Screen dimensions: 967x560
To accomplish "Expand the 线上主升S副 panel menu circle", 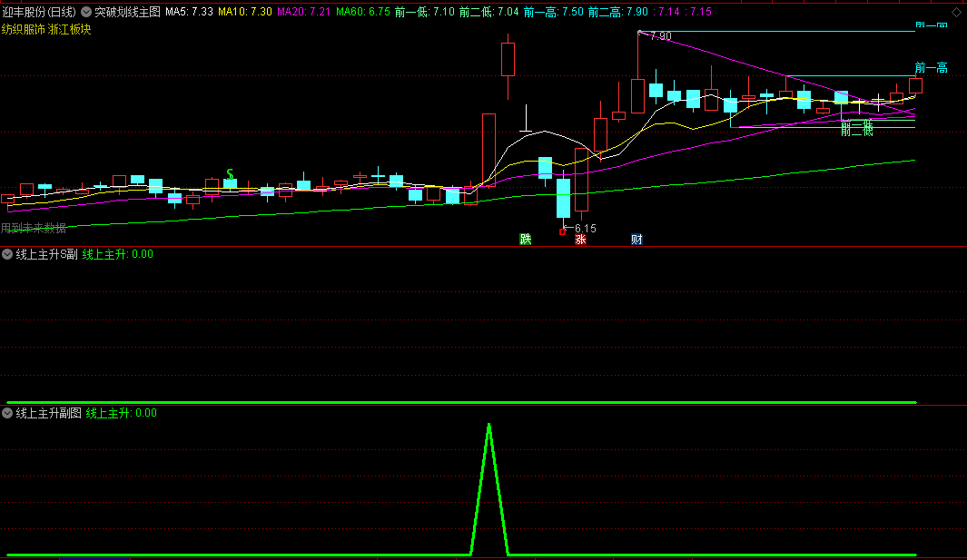I will pyautogui.click(x=7, y=254).
